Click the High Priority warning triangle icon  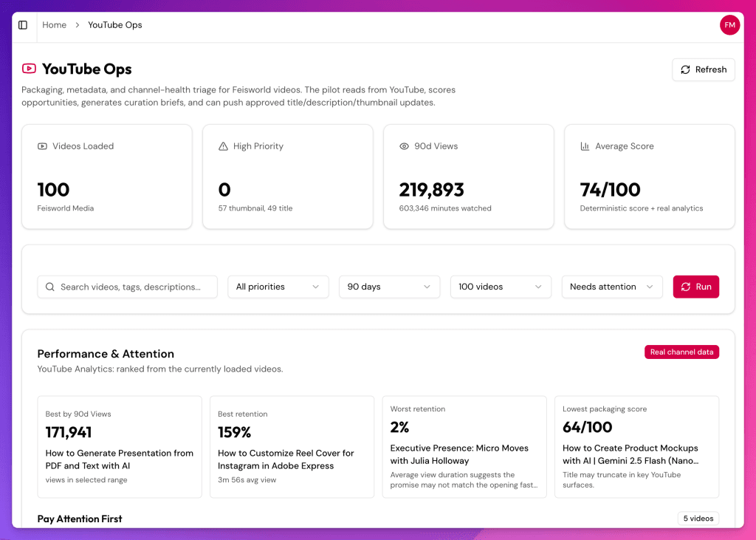tap(223, 146)
